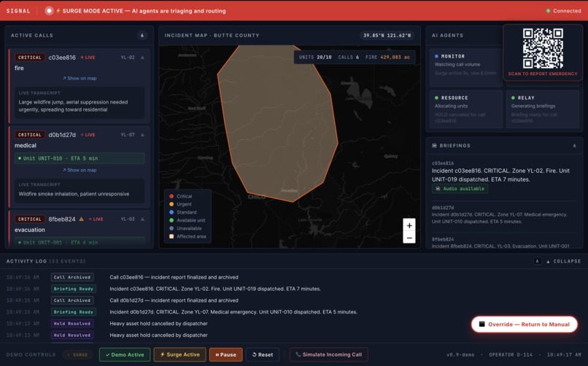Click the lightning bolt icon beside SURGE MODE ACTIVE

coord(58,11)
